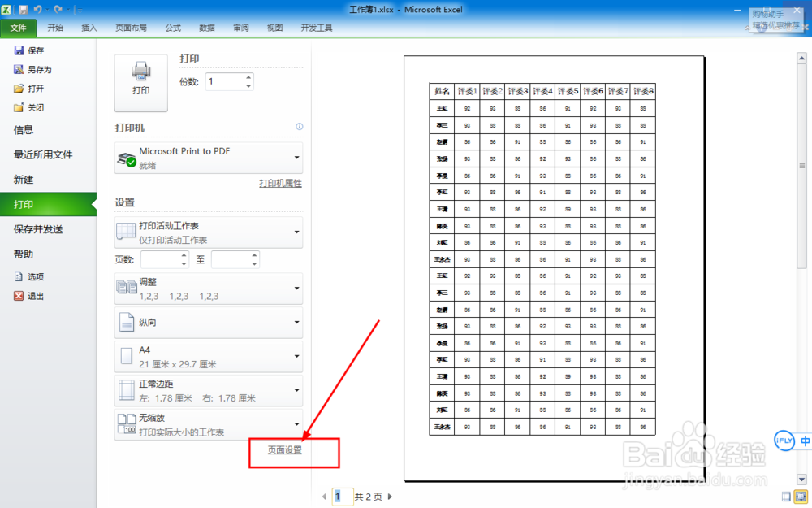Viewport: 812px width, 508px height.
Task: Expand 正常边距 margins dropdown
Action: tap(209, 390)
